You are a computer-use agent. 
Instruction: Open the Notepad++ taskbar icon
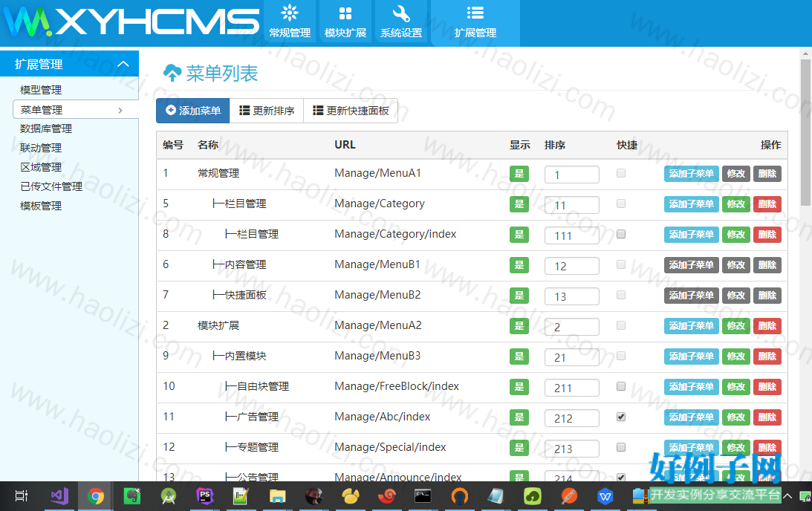point(241,496)
